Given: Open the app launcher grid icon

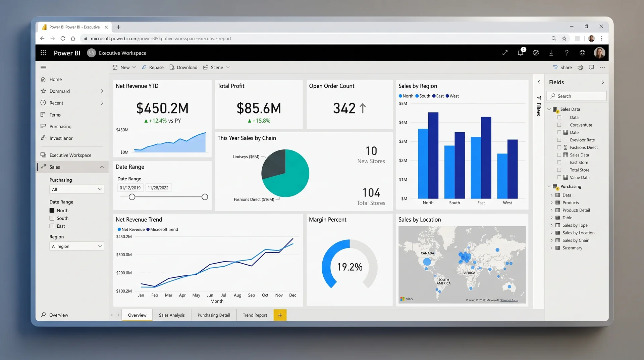Looking at the screenshot, I should pos(43,53).
